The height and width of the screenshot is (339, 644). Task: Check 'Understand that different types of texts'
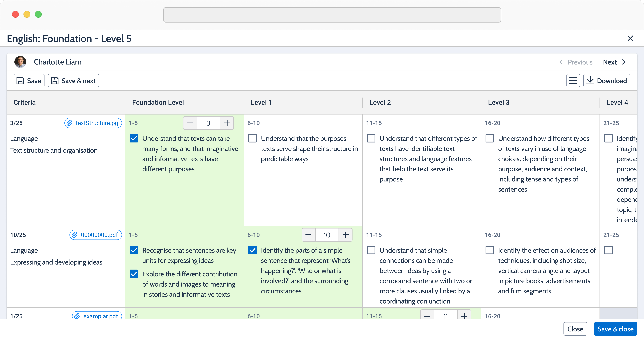click(371, 138)
